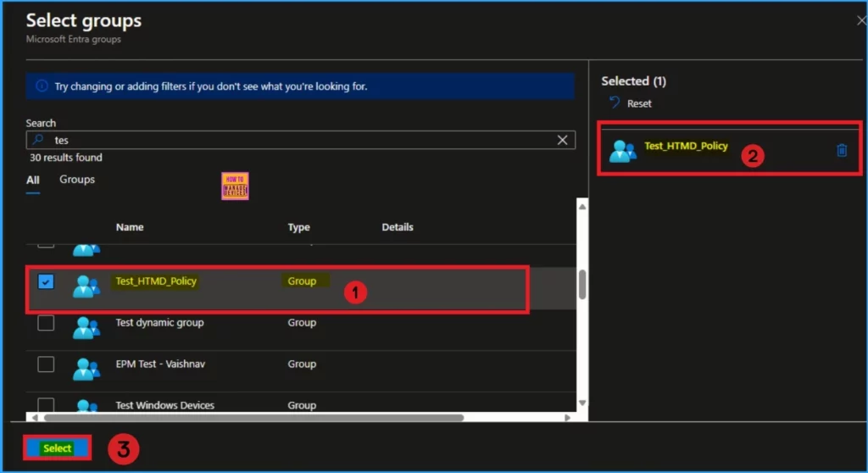Click the Test dynamic group icon
868x473 pixels.
(x=86, y=328)
